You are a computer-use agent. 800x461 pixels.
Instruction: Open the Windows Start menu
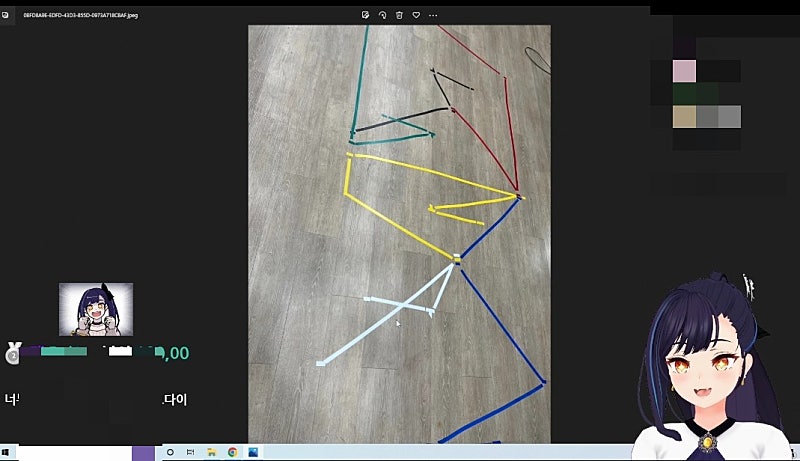pyautogui.click(x=6, y=452)
